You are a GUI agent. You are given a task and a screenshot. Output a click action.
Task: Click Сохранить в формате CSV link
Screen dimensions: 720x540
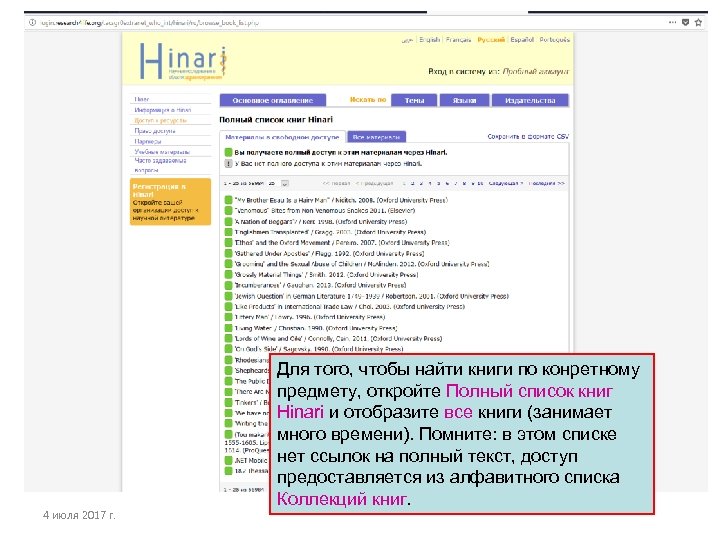(x=528, y=136)
